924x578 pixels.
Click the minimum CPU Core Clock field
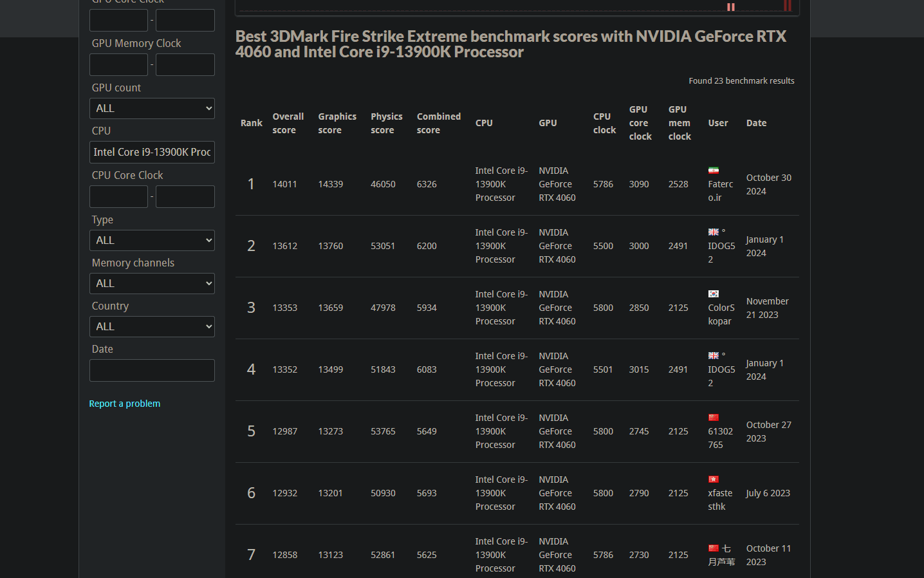click(118, 197)
